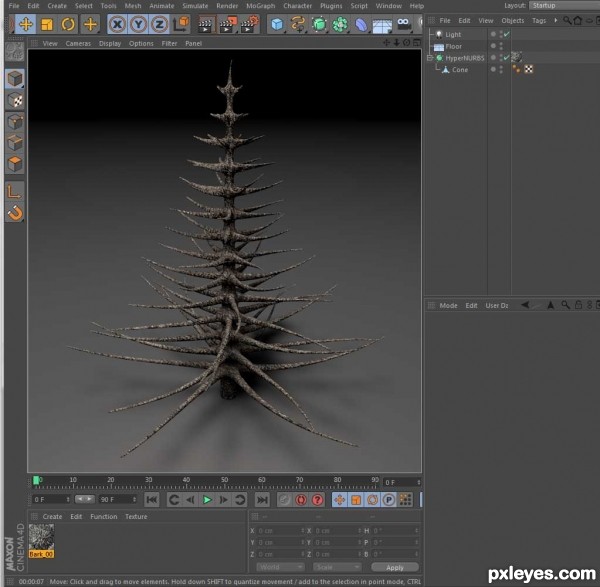Render to Picture Viewer icon

(228, 24)
